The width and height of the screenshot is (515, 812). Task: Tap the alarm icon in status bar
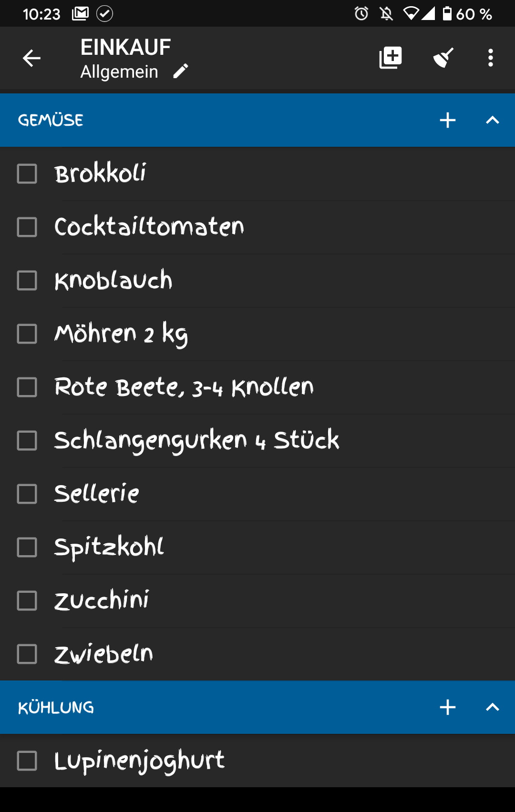(361, 13)
